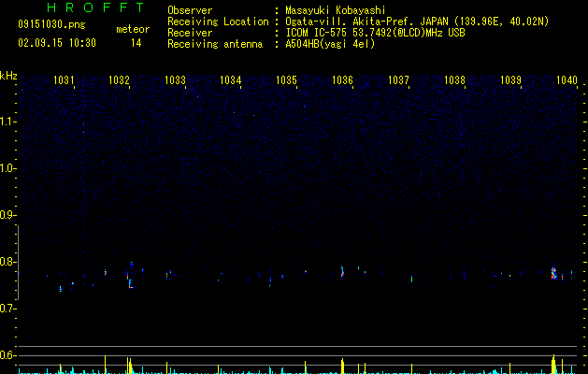Click the observer name Masayuki Kobayashi

click(336, 10)
